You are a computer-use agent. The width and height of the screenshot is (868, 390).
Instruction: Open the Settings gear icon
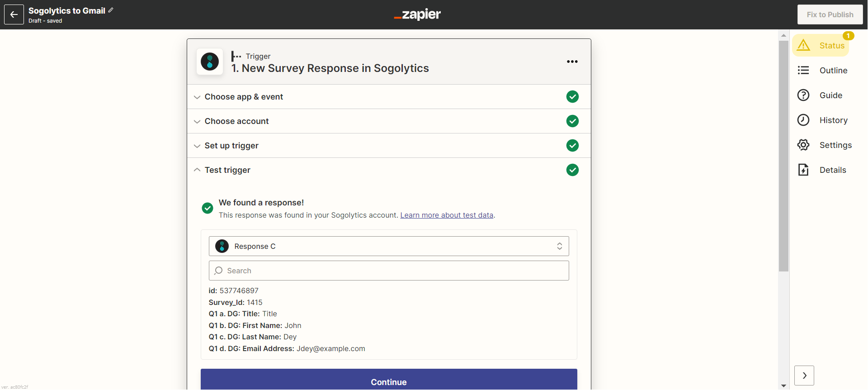coord(803,145)
